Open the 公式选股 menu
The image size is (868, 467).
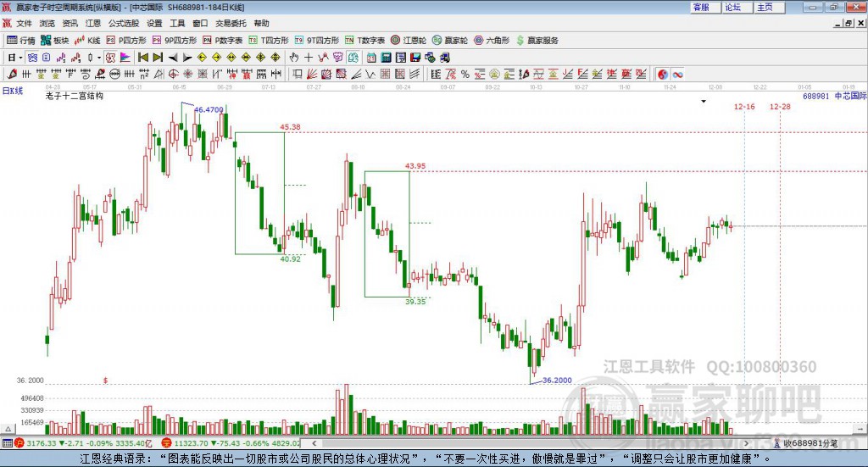(124, 23)
